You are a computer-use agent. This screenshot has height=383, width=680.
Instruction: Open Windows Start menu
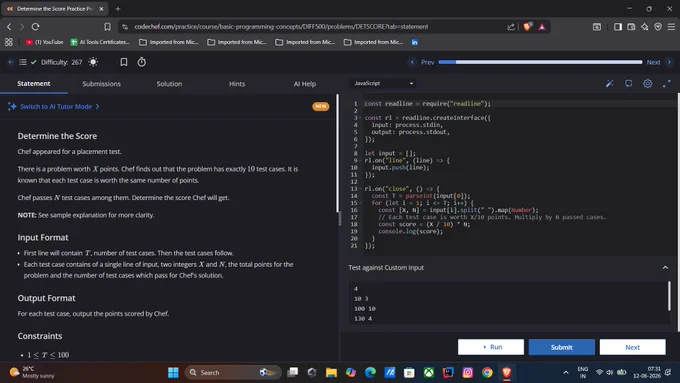(x=173, y=373)
